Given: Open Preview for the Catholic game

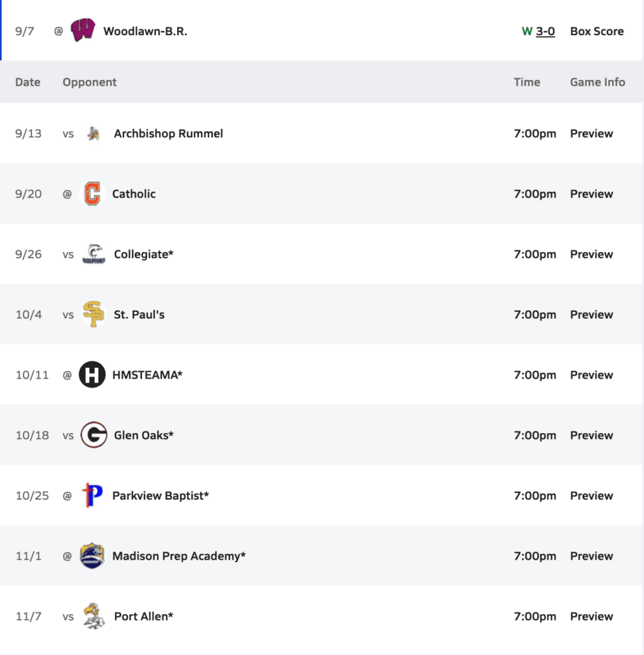Looking at the screenshot, I should click(592, 194).
